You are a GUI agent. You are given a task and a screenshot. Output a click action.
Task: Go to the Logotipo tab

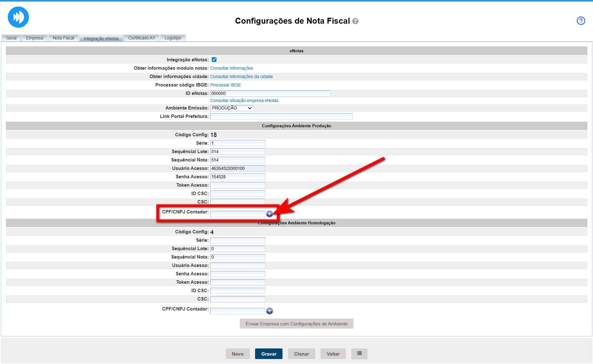[173, 38]
